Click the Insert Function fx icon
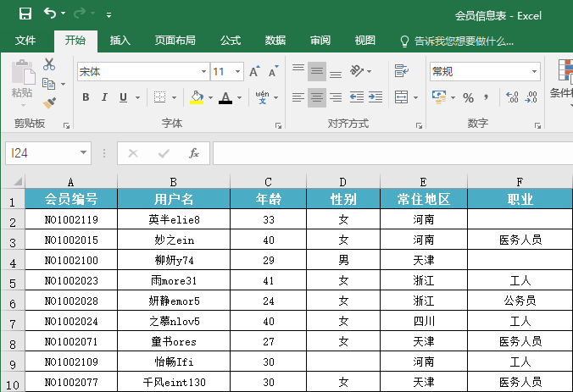 pyautogui.click(x=194, y=153)
